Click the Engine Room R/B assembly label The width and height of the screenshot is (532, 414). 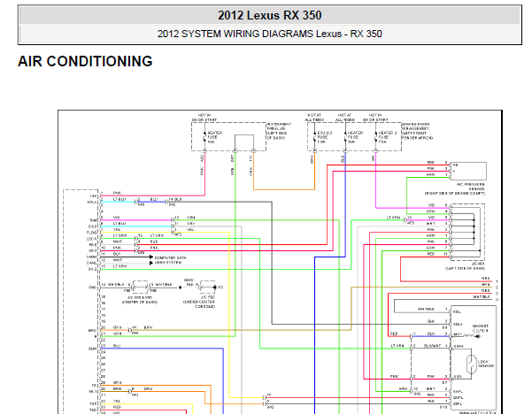point(417,131)
